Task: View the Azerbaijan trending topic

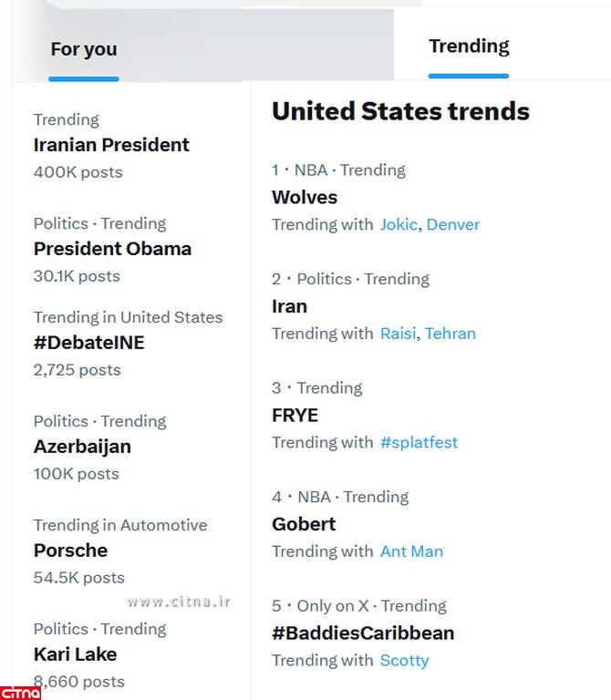Action: point(82,447)
